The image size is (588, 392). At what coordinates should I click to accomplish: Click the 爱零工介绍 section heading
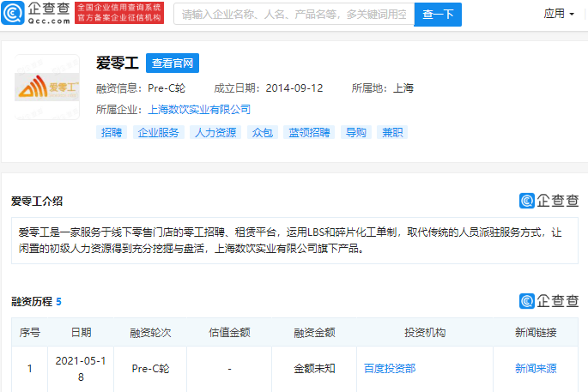(37, 202)
